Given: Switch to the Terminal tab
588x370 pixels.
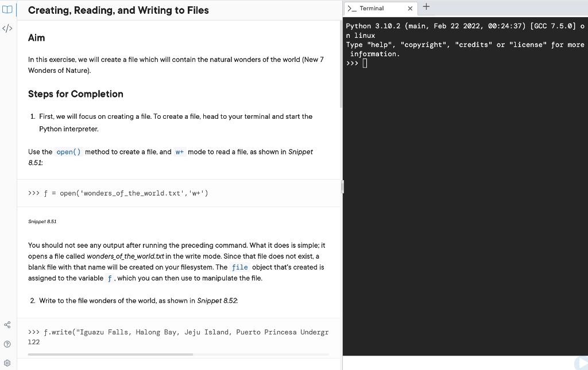Looking at the screenshot, I should click(376, 8).
